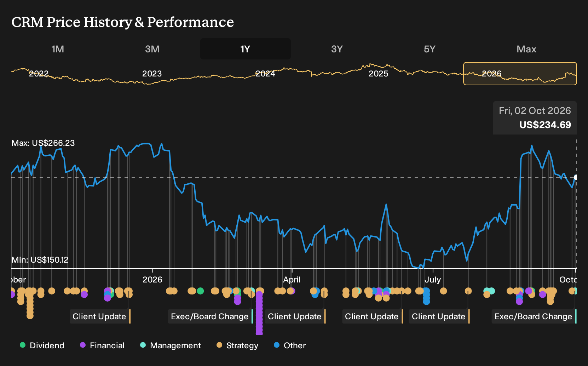
Task: Click the April axis label
Action: pos(292,280)
